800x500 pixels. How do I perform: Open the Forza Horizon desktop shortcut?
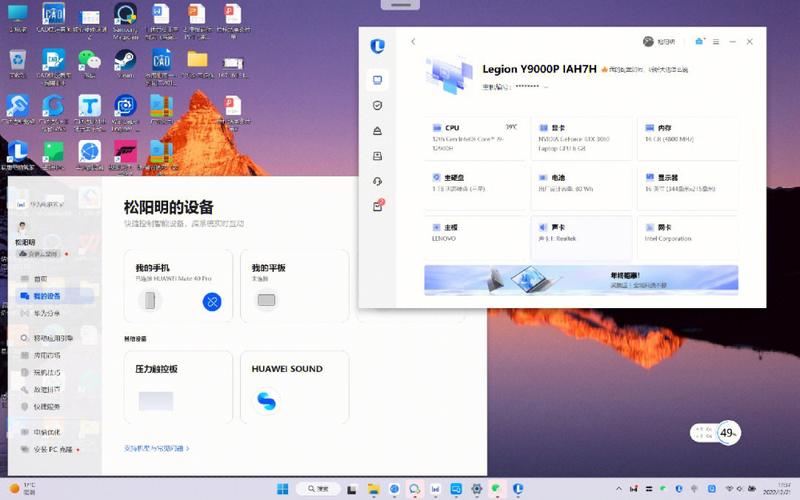coord(125,155)
